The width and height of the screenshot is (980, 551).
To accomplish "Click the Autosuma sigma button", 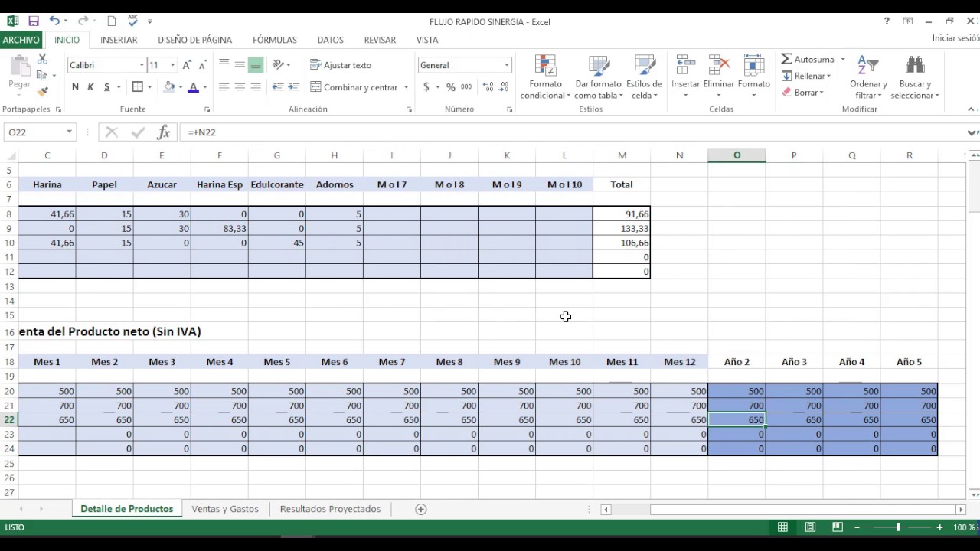I will pyautogui.click(x=808, y=59).
